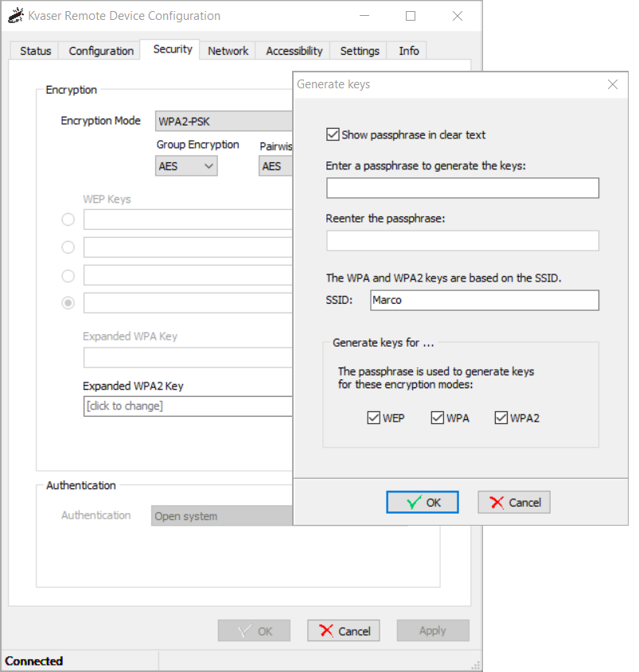The height and width of the screenshot is (672, 639).
Task: Click the Connected status bar text
Action: coord(34,661)
